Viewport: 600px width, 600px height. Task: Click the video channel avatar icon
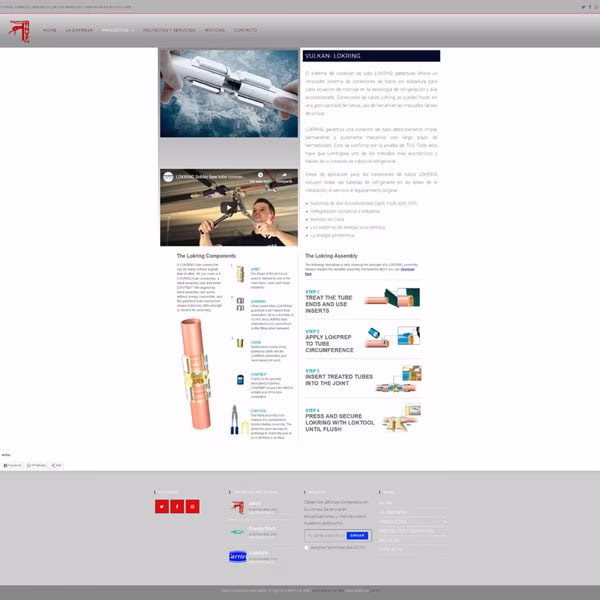[168, 177]
